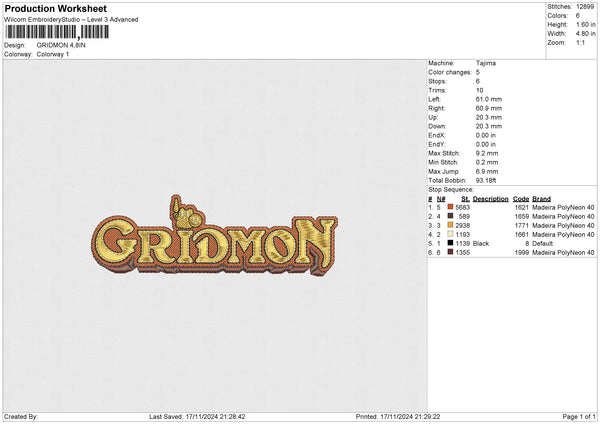Click 'Madeira PolyNeon 40' in the 1999 row

coord(563,253)
